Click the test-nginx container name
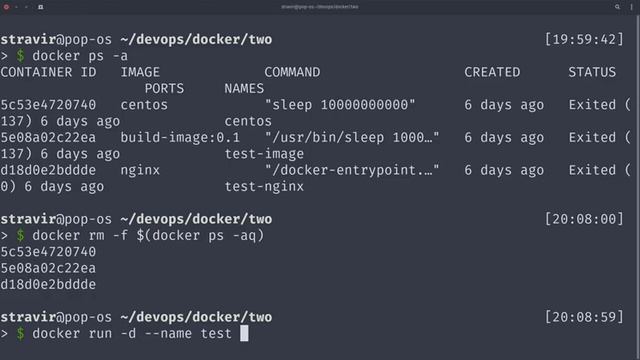The image size is (640, 360). point(264,187)
